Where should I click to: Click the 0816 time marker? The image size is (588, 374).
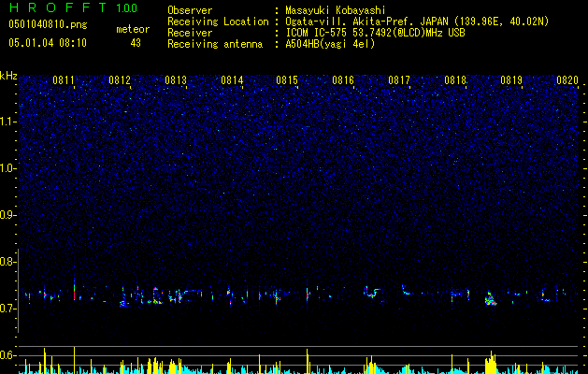tap(343, 80)
